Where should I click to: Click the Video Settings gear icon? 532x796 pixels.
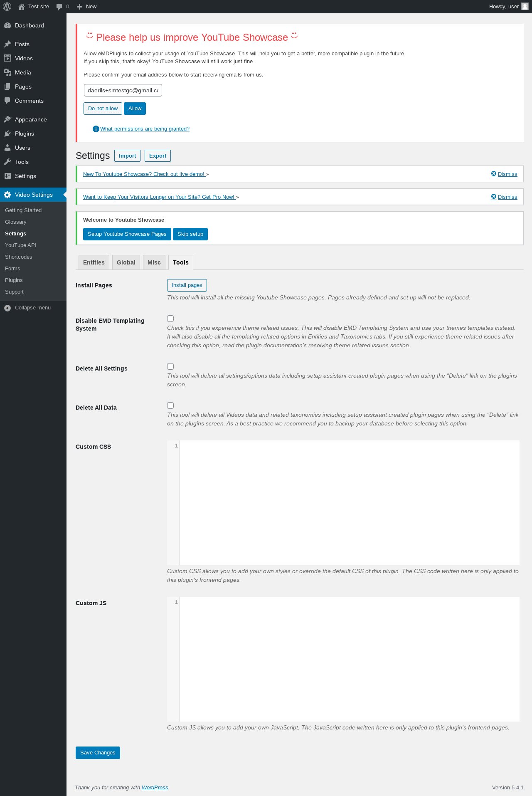click(7, 195)
